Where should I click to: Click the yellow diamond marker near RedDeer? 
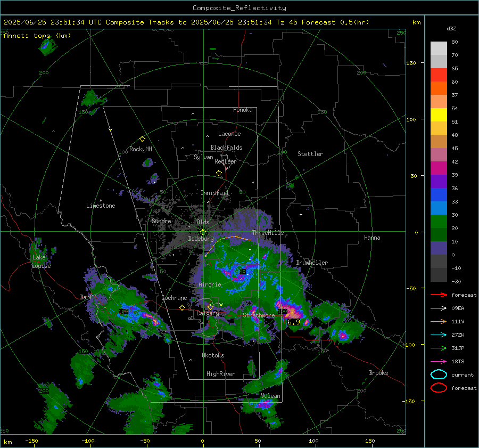(219, 173)
